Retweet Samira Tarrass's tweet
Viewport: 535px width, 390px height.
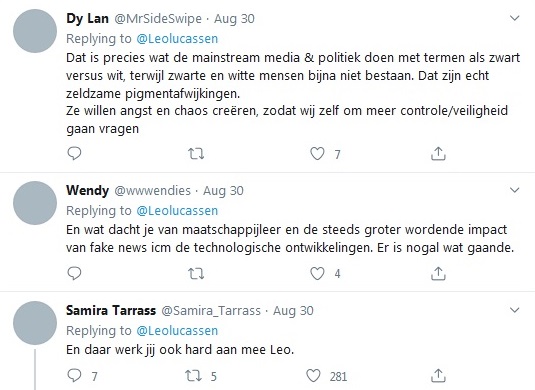click(193, 376)
